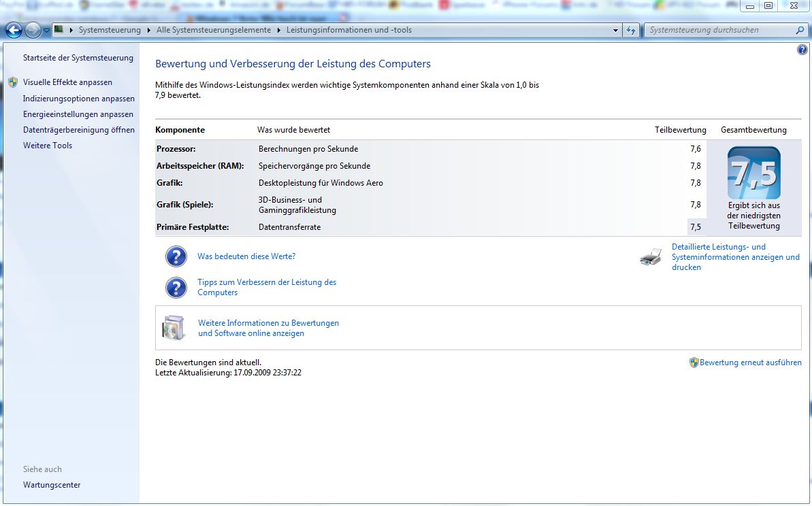Open Detaillierte Leistungs- und Systeminformationen link

pyautogui.click(x=735, y=257)
